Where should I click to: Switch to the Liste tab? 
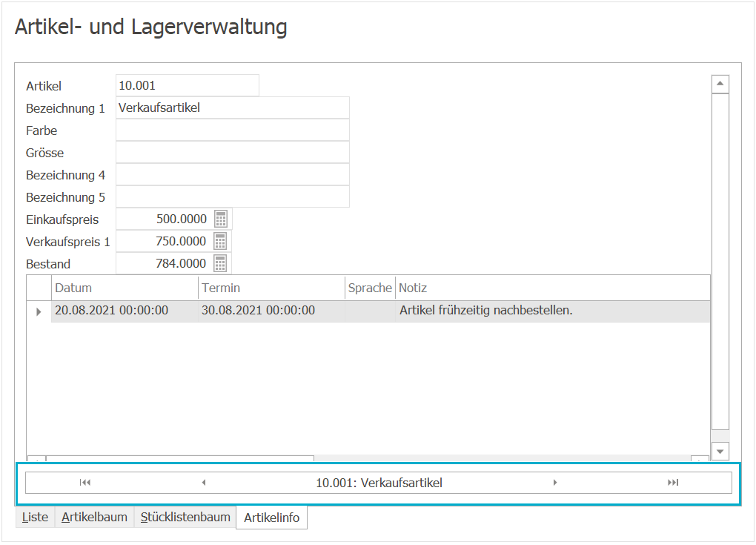35,517
